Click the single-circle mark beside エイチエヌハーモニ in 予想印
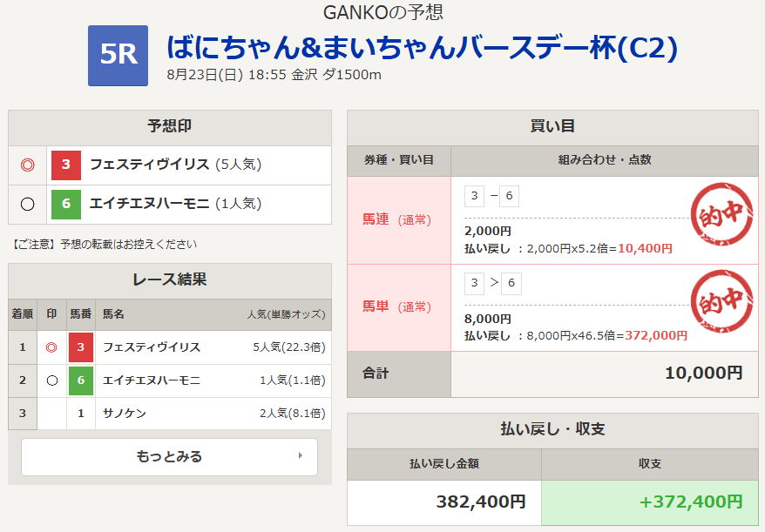The height and width of the screenshot is (532, 765). pos(28,204)
